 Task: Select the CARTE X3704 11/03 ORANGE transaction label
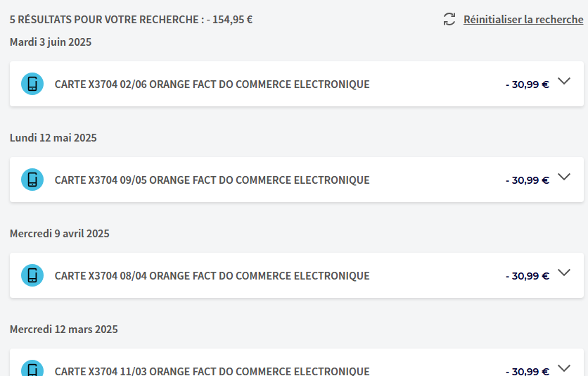[x=212, y=371]
